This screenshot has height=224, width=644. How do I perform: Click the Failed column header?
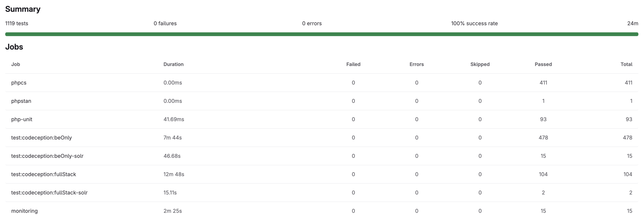(x=353, y=64)
